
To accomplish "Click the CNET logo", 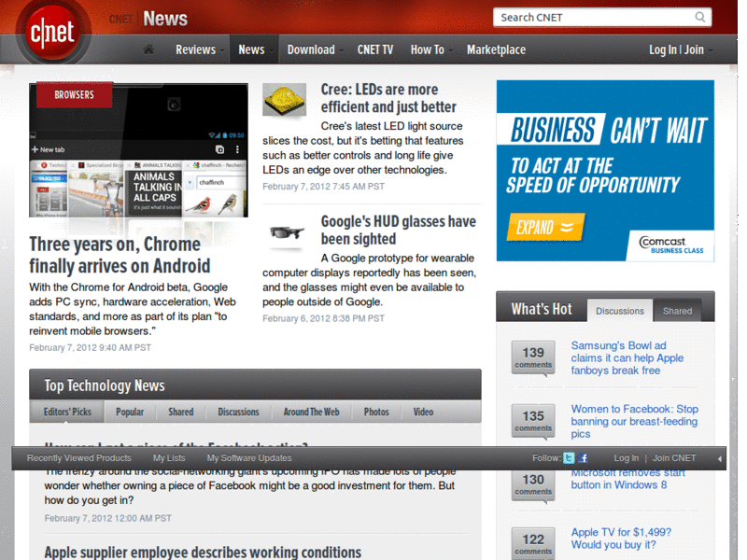I will [x=52, y=33].
